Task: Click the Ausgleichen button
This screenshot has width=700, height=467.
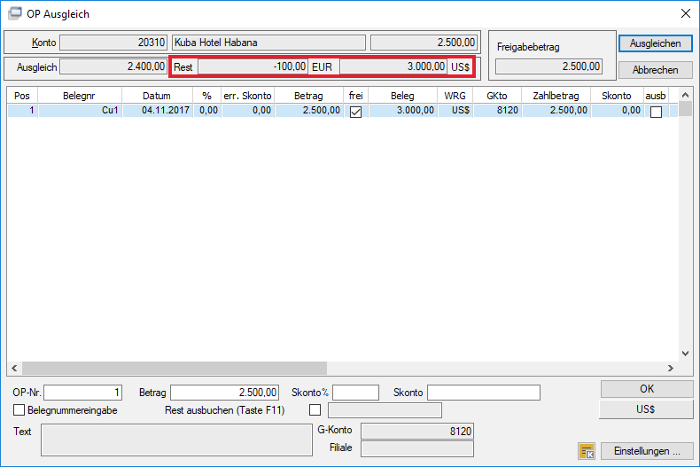Action: click(655, 43)
